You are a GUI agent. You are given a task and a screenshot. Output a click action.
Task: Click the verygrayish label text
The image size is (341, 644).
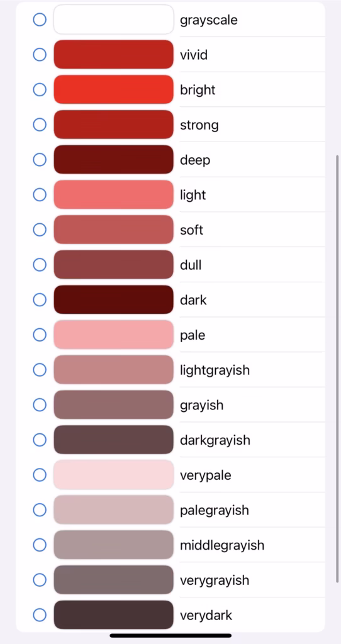(215, 580)
